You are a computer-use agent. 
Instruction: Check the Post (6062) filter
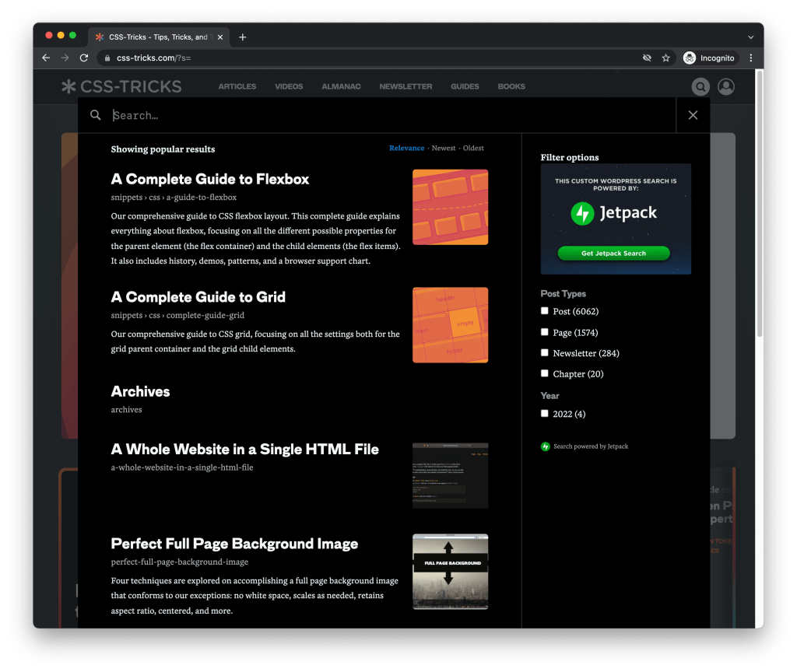[544, 311]
